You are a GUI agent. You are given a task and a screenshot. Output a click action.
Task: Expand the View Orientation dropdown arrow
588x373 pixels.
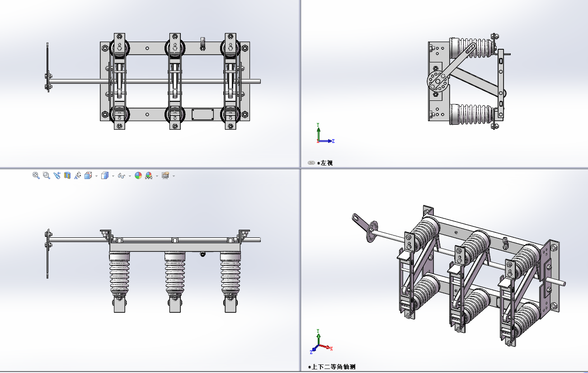tap(96, 176)
